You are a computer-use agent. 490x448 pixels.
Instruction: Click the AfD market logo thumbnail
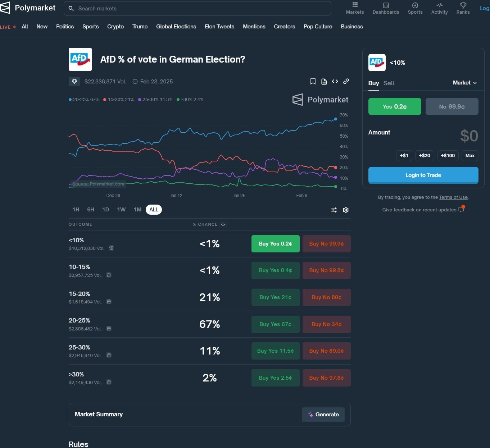pos(80,59)
